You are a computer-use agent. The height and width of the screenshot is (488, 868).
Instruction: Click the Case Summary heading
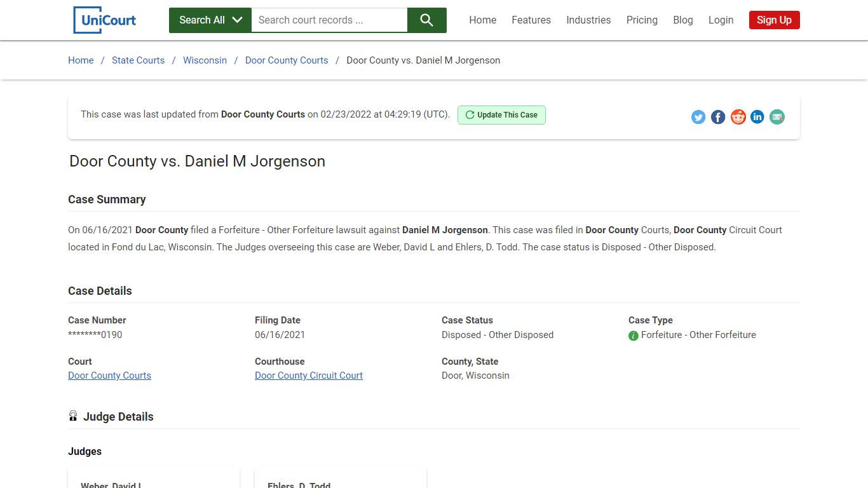point(107,200)
